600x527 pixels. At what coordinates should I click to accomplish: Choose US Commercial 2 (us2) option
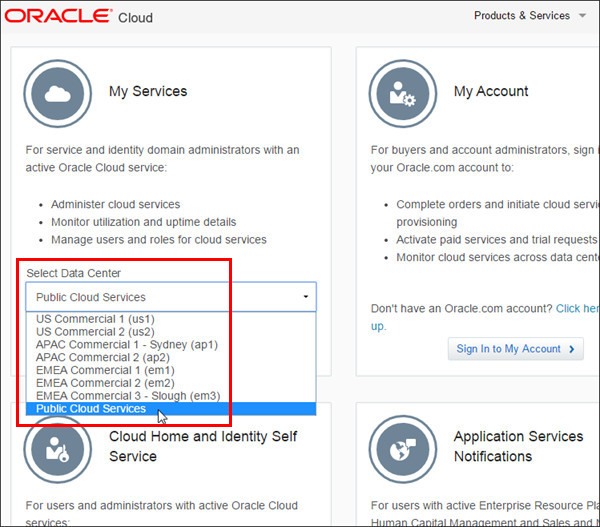(171, 331)
